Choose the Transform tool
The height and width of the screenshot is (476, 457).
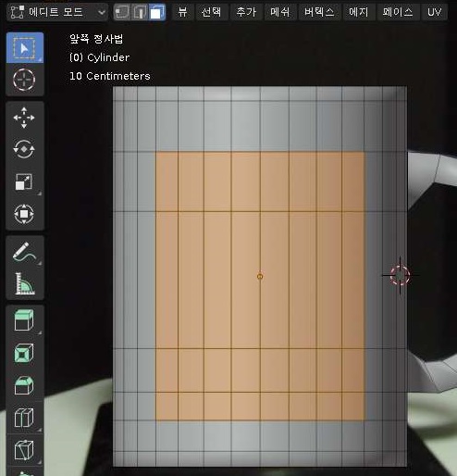click(24, 214)
